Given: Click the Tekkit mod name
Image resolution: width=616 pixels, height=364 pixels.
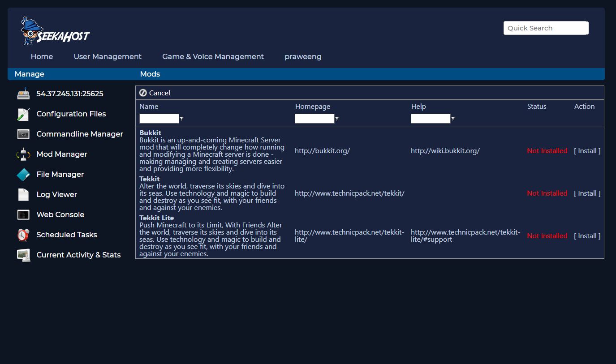Looking at the screenshot, I should 149,179.
